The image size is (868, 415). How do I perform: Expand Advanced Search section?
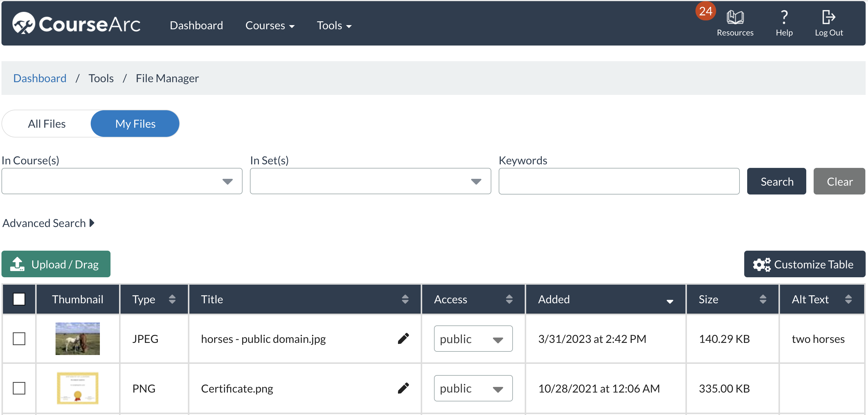[x=48, y=223]
